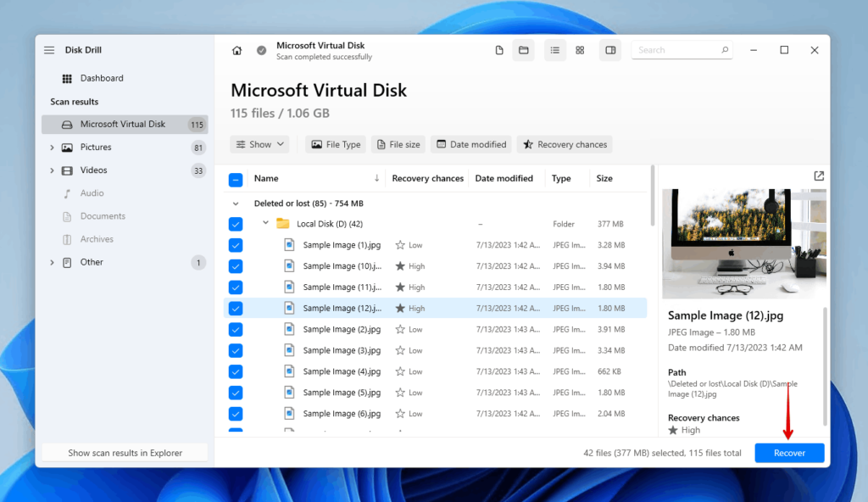Click inside the Search field
This screenshot has width=868, height=502.
(x=678, y=49)
